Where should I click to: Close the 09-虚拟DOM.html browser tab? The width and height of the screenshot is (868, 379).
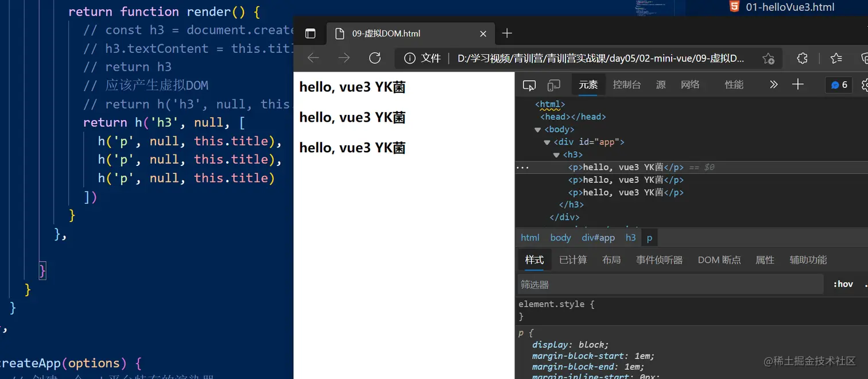pyautogui.click(x=483, y=33)
